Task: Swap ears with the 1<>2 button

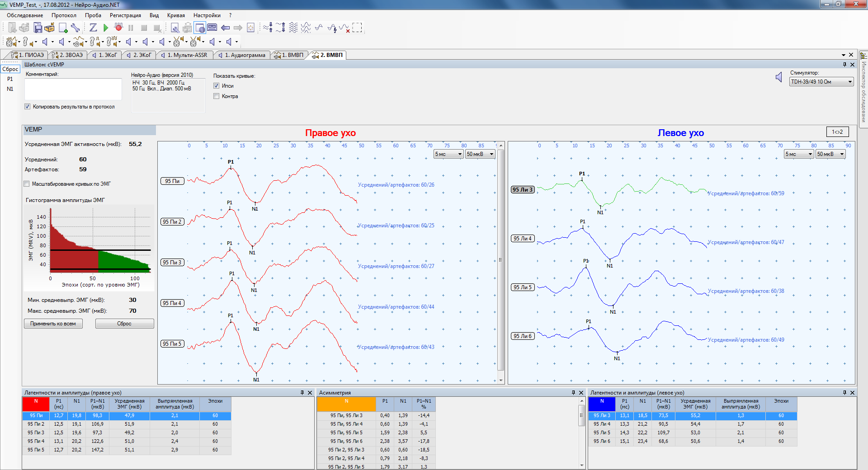Action: pyautogui.click(x=837, y=132)
